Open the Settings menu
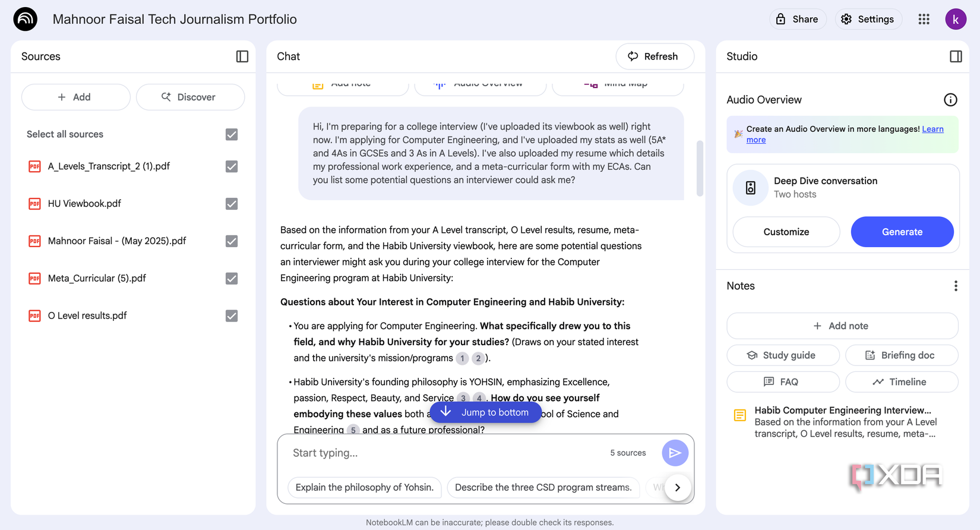The height and width of the screenshot is (530, 980). [x=868, y=19]
